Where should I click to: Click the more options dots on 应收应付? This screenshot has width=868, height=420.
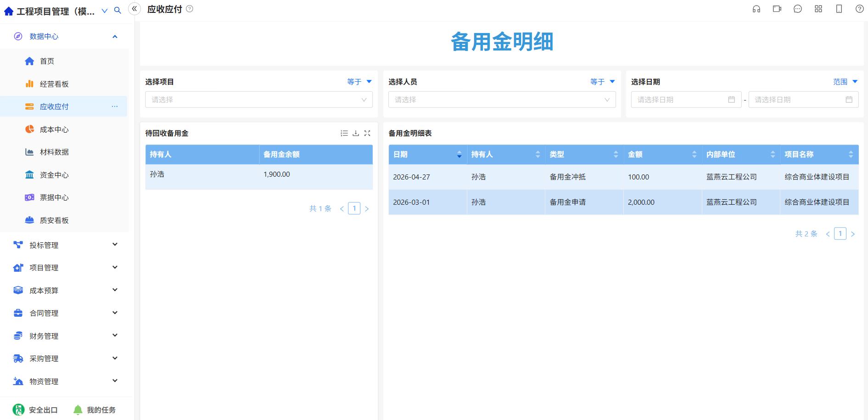pos(115,106)
